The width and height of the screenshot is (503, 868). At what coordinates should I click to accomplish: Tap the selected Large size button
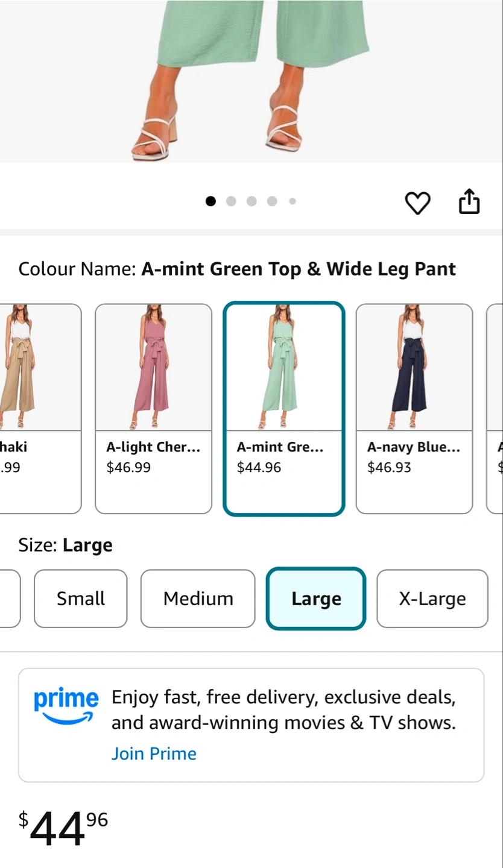click(x=316, y=599)
